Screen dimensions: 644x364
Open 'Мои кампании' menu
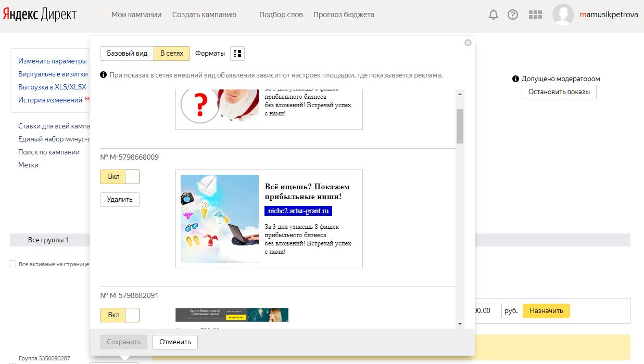click(136, 15)
